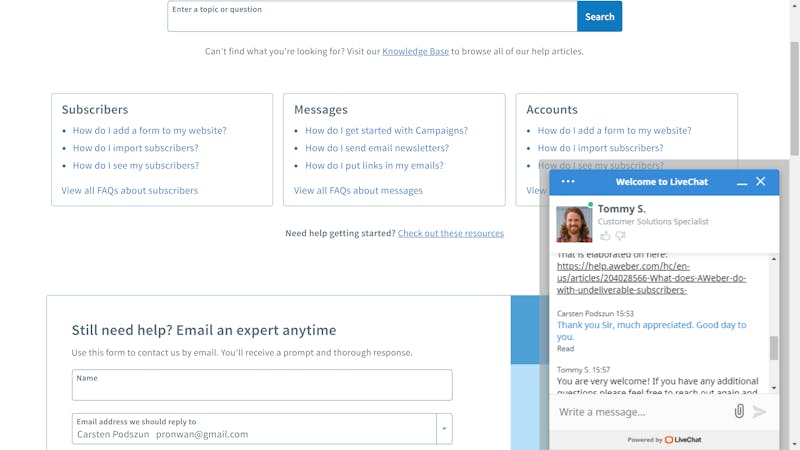The height and width of the screenshot is (450, 800).
Task: Close the LiveChat widget
Action: click(760, 181)
